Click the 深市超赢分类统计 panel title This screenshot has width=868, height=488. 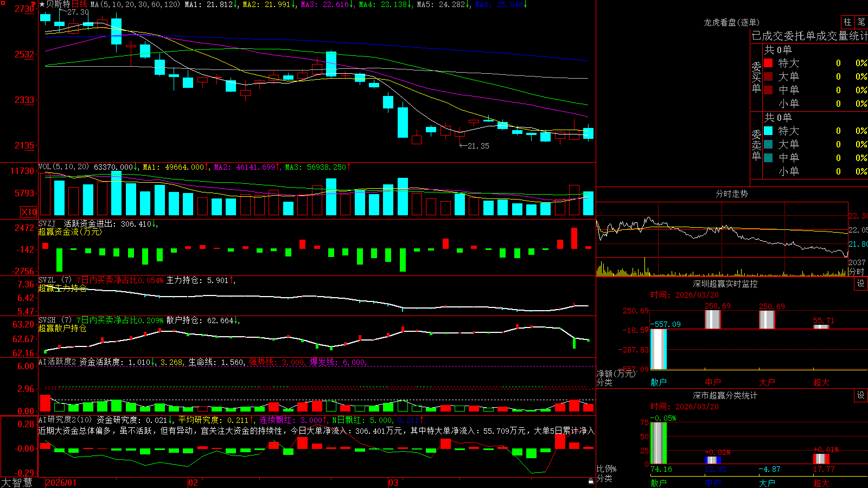tap(725, 395)
